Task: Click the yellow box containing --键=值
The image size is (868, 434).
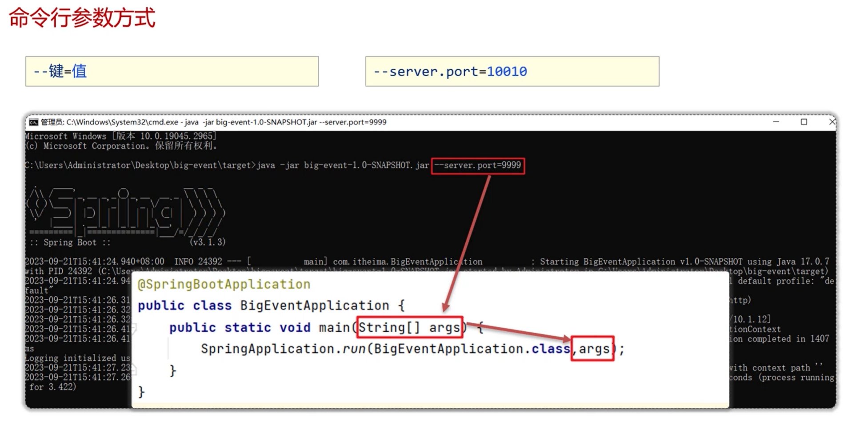Action: pos(172,71)
